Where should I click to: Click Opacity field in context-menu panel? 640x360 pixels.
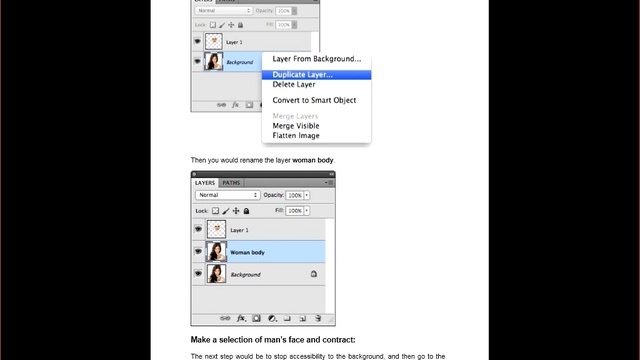click(x=283, y=11)
